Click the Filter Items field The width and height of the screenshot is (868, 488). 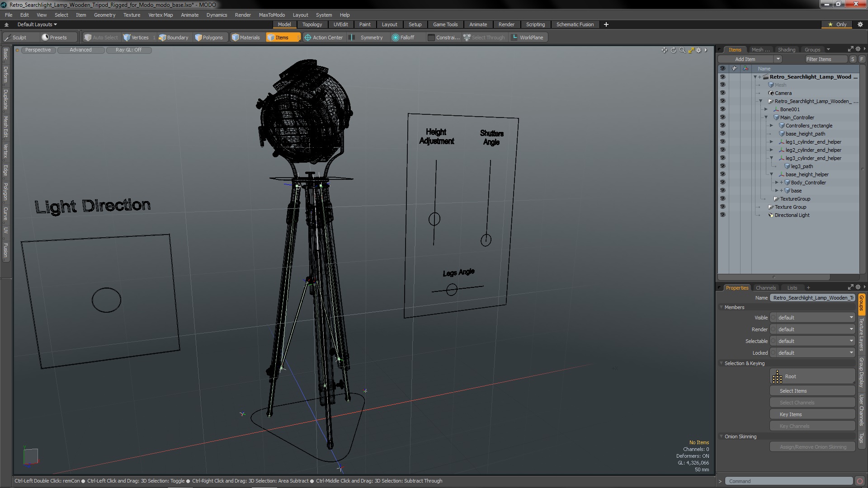tap(826, 59)
